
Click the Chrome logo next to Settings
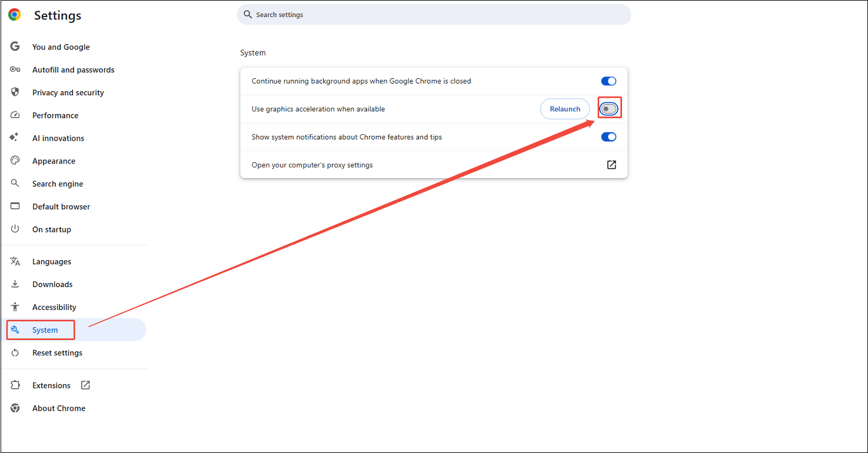[14, 15]
